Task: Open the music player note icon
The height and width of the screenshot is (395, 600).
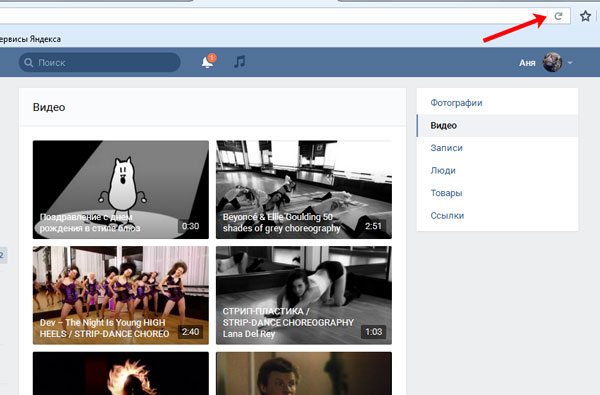Action: [240, 62]
